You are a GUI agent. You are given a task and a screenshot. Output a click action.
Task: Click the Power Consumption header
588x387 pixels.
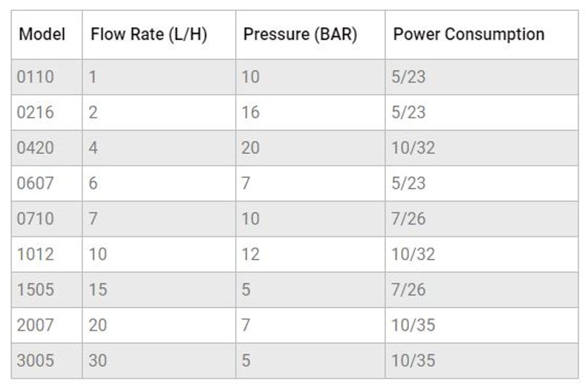point(468,35)
